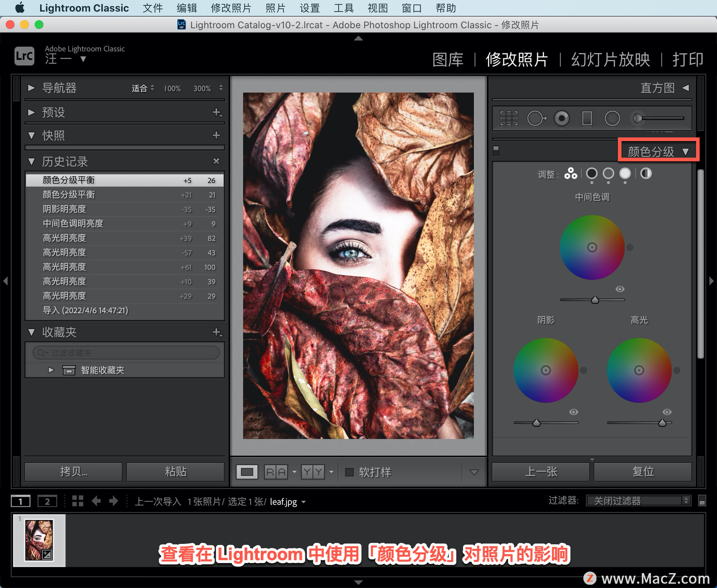Select second window display 2 icon

coord(47,501)
